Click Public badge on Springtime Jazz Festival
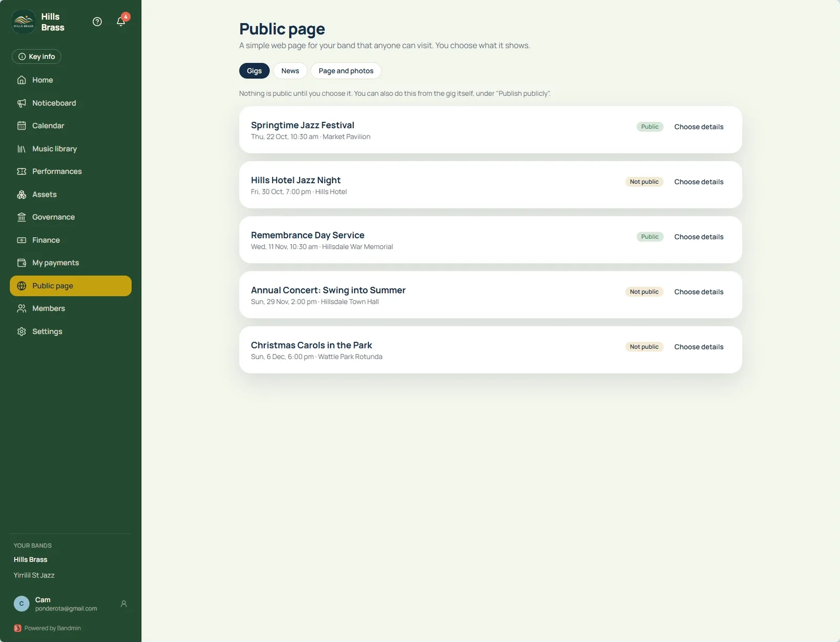Viewport: 840px width, 642px height. point(650,127)
